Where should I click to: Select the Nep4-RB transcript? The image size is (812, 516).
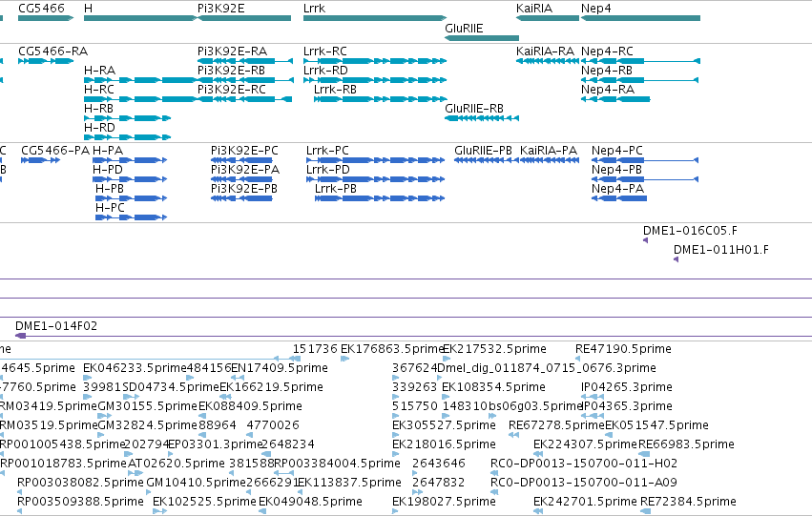tap(639, 80)
